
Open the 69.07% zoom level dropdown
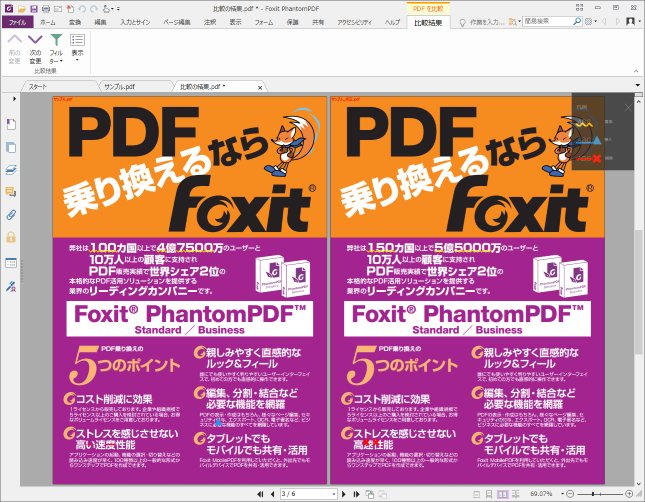coord(562,494)
